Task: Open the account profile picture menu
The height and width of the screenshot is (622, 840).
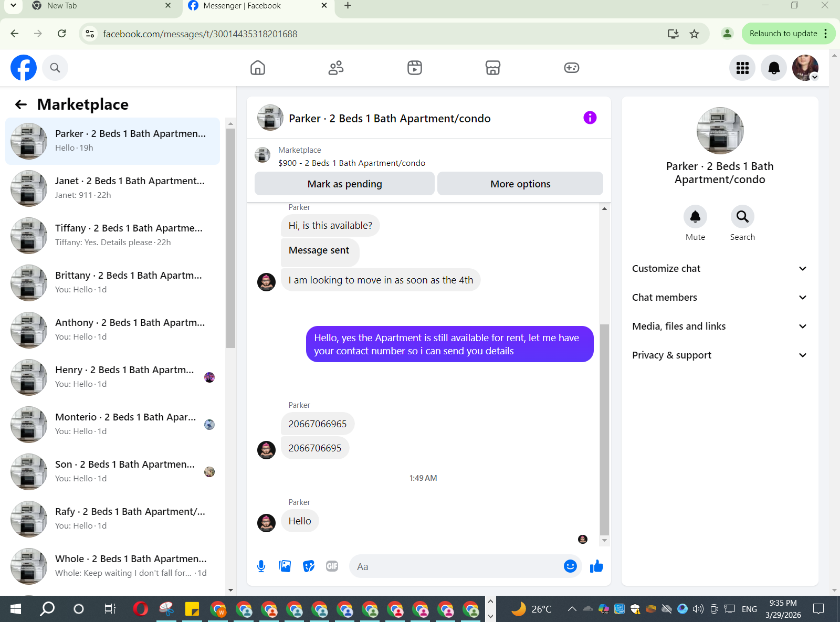Action: [805, 68]
